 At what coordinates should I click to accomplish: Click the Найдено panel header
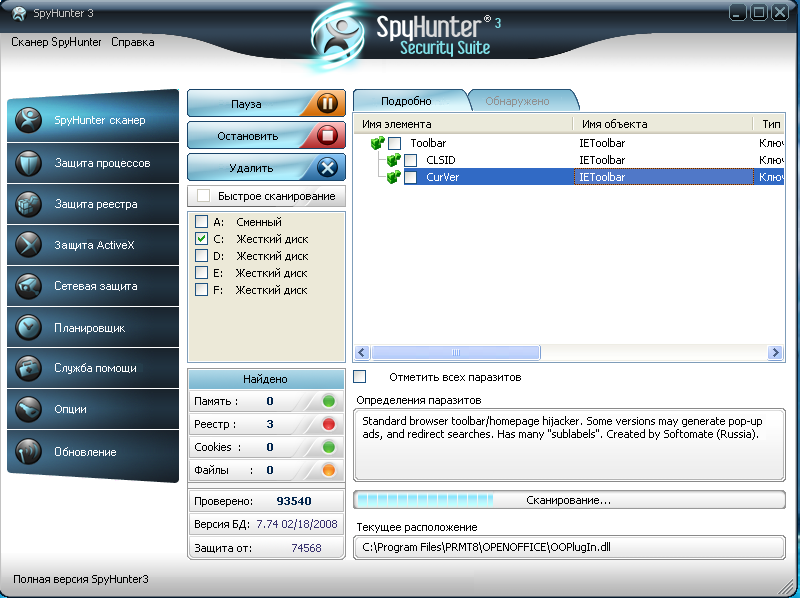point(266,379)
